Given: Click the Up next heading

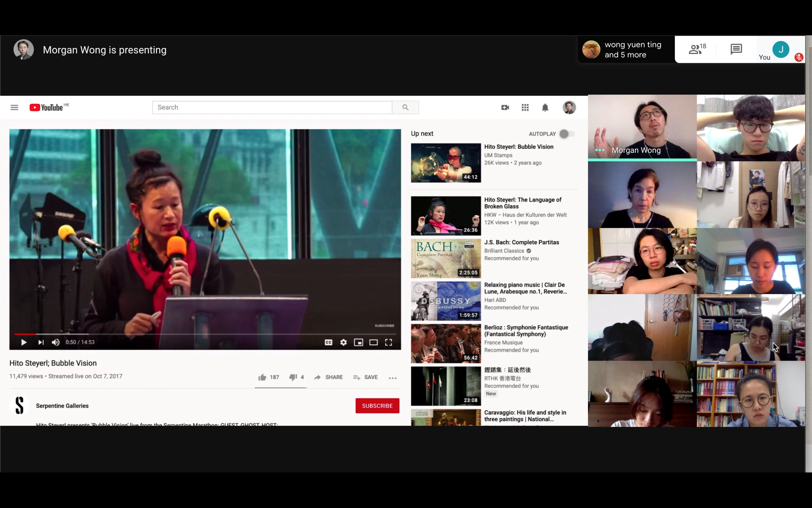Looking at the screenshot, I should (422, 134).
